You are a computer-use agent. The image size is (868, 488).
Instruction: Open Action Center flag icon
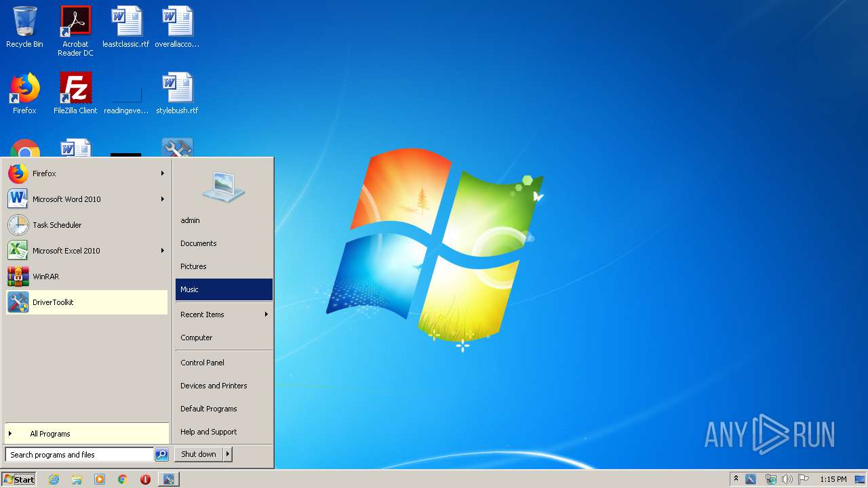click(x=804, y=479)
